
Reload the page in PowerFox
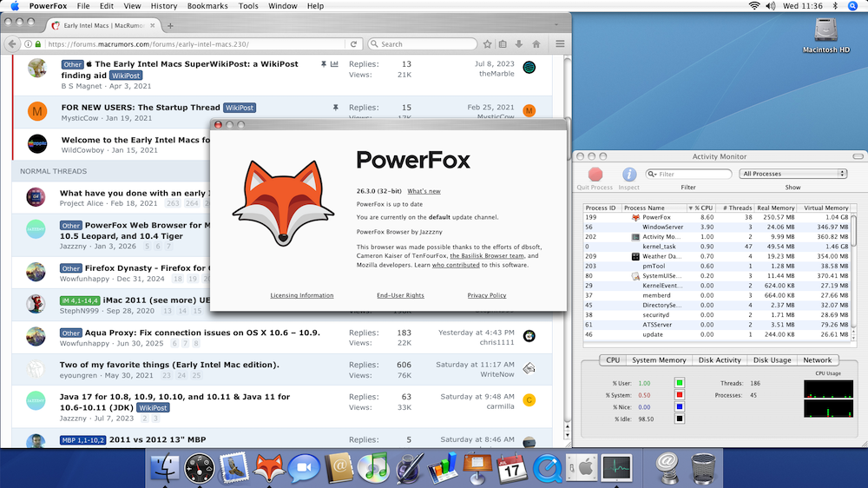coord(353,43)
